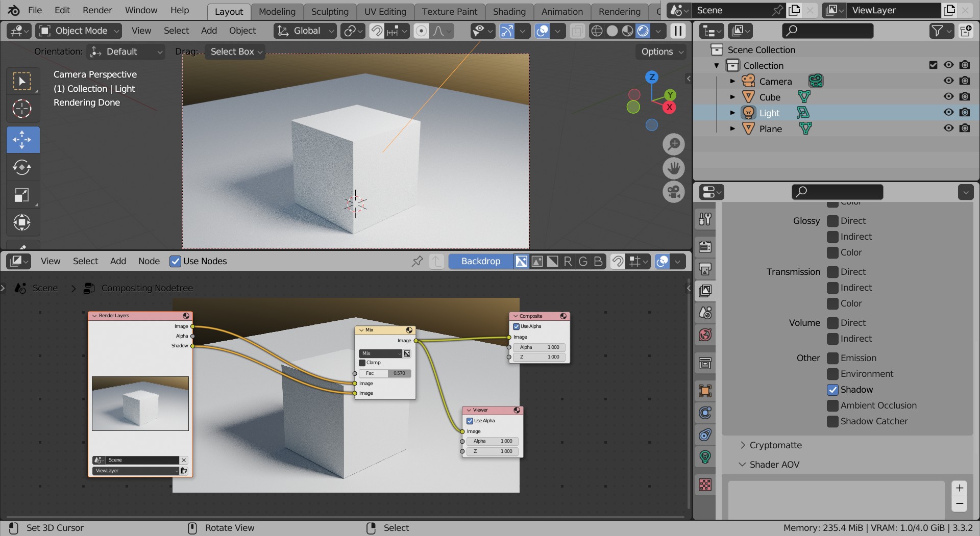The height and width of the screenshot is (536, 980).
Task: Switch to rendered viewport shading
Action: tap(643, 31)
